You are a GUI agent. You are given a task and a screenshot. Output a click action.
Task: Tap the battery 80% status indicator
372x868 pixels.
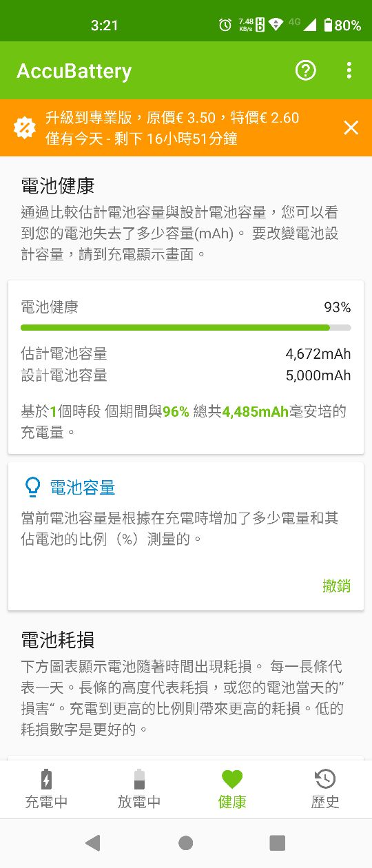point(342,25)
